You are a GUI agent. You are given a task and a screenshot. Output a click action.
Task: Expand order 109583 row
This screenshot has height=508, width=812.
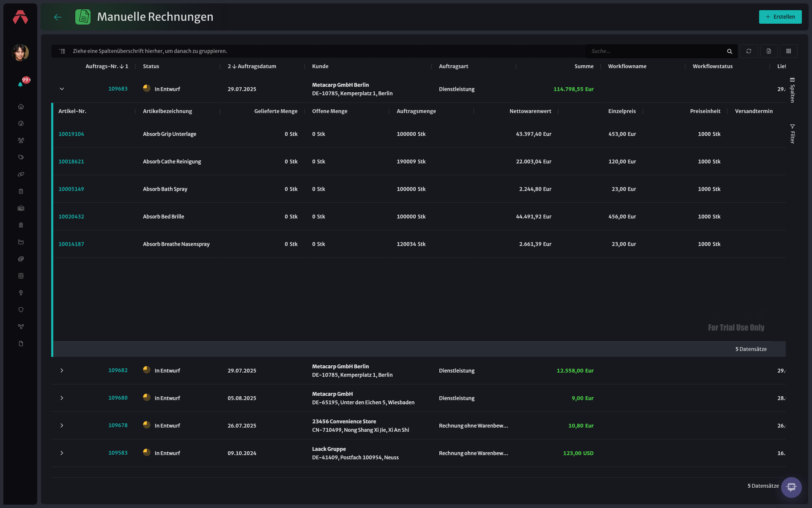(62, 453)
